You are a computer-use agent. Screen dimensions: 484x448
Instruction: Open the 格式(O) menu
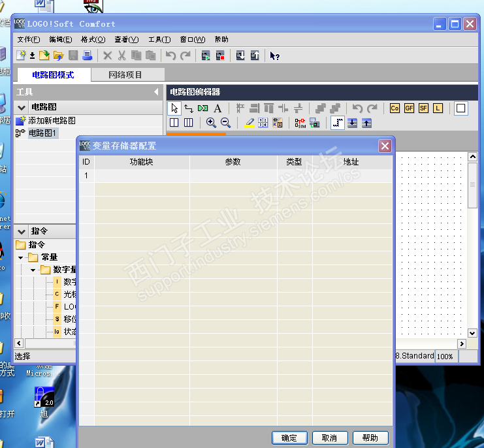click(93, 39)
